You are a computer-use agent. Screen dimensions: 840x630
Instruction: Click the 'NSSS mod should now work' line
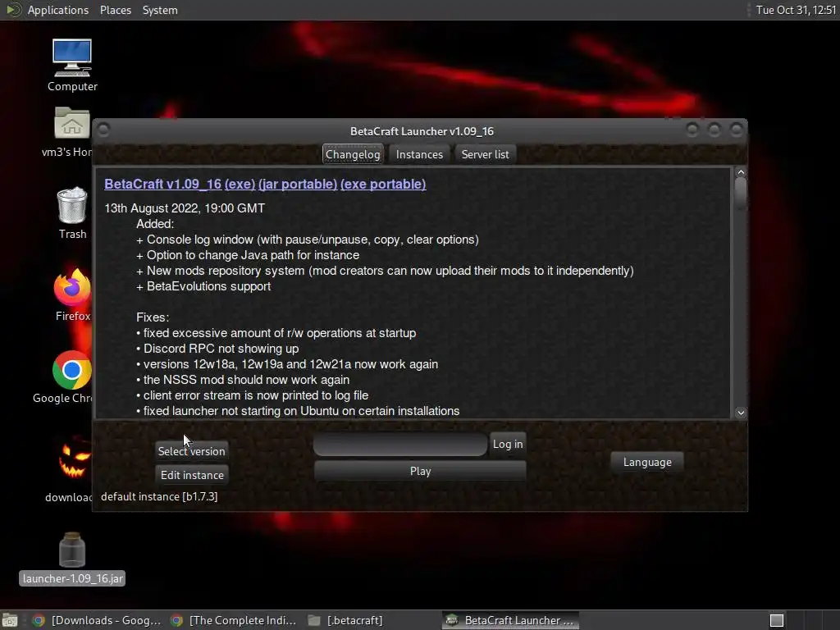(x=243, y=379)
